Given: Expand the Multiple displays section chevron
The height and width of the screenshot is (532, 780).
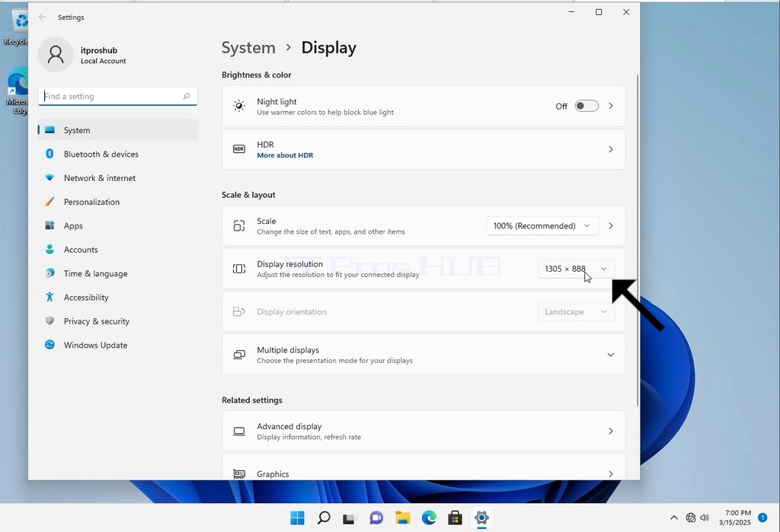Looking at the screenshot, I should coord(610,355).
